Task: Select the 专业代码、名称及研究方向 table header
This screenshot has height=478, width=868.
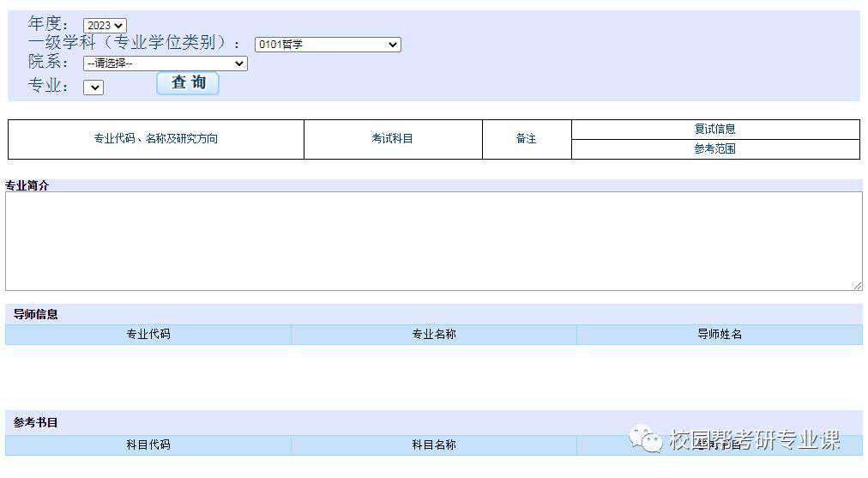Action: pos(156,139)
